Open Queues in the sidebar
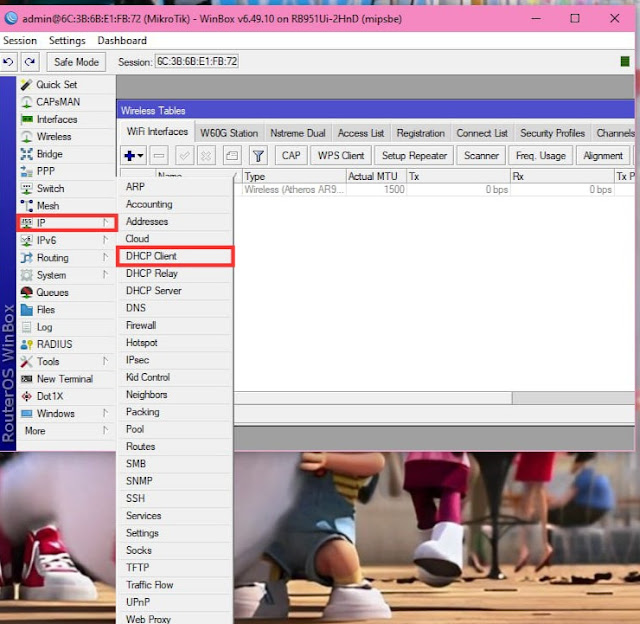 (66, 292)
